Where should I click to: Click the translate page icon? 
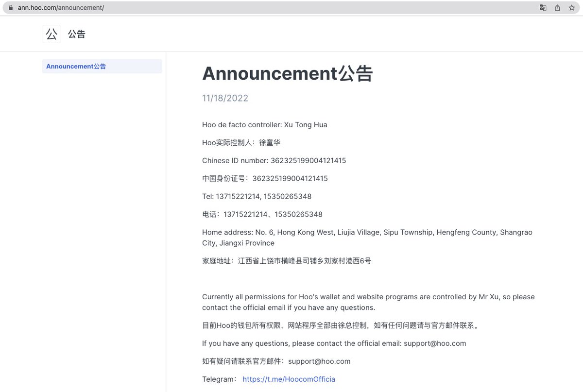click(x=543, y=8)
